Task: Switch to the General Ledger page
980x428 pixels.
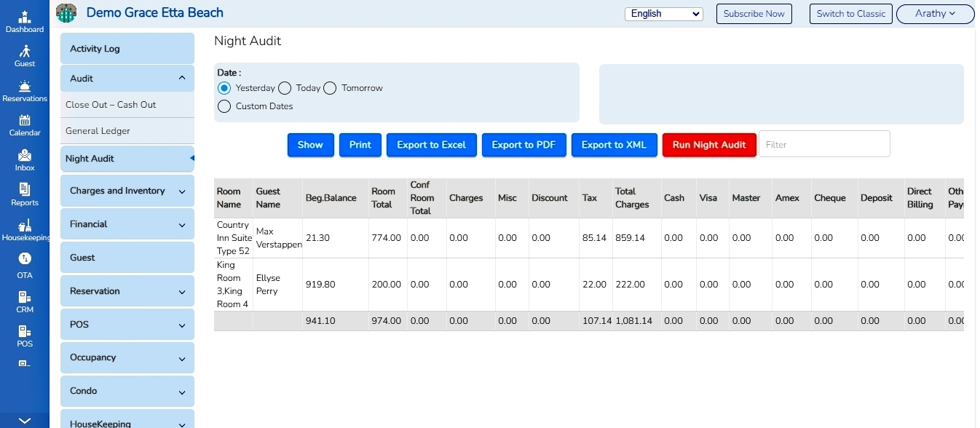Action: point(98,131)
